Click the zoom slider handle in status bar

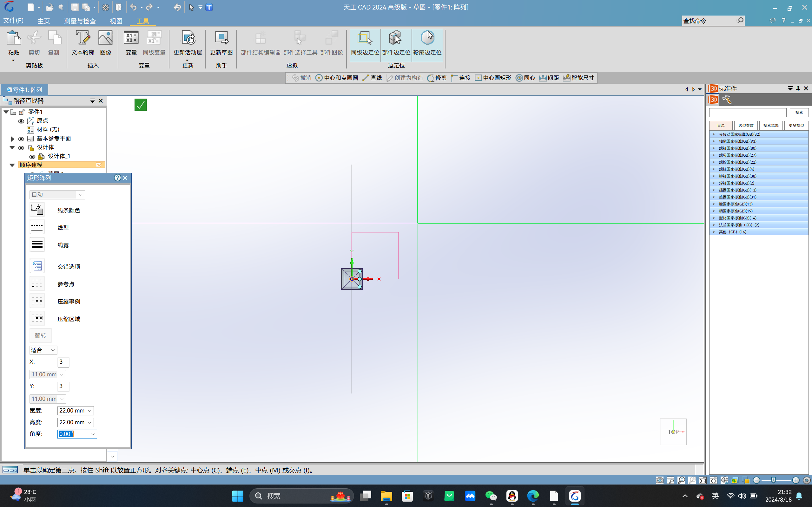[x=773, y=480]
